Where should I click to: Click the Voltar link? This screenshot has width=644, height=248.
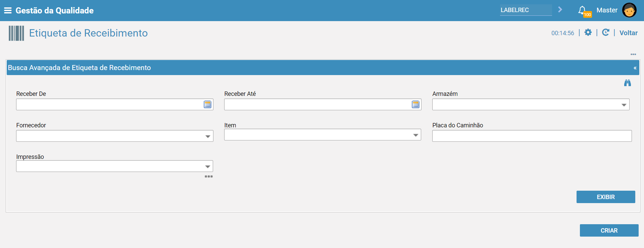coord(628,33)
